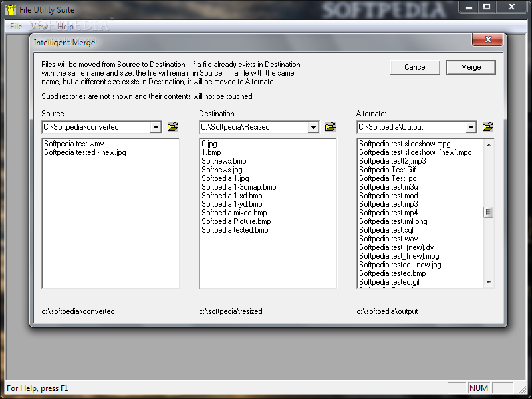532x399 pixels.
Task: Select '1.bmp' in Destination list
Action: pos(211,152)
